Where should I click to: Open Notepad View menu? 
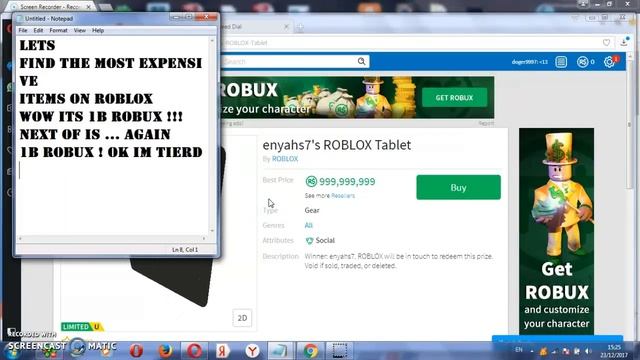[80, 30]
